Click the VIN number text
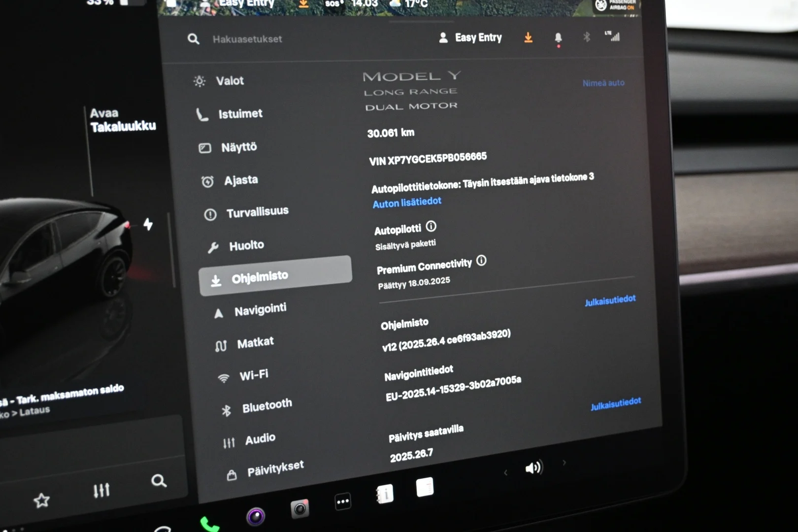The width and height of the screenshot is (798, 532). [428, 159]
